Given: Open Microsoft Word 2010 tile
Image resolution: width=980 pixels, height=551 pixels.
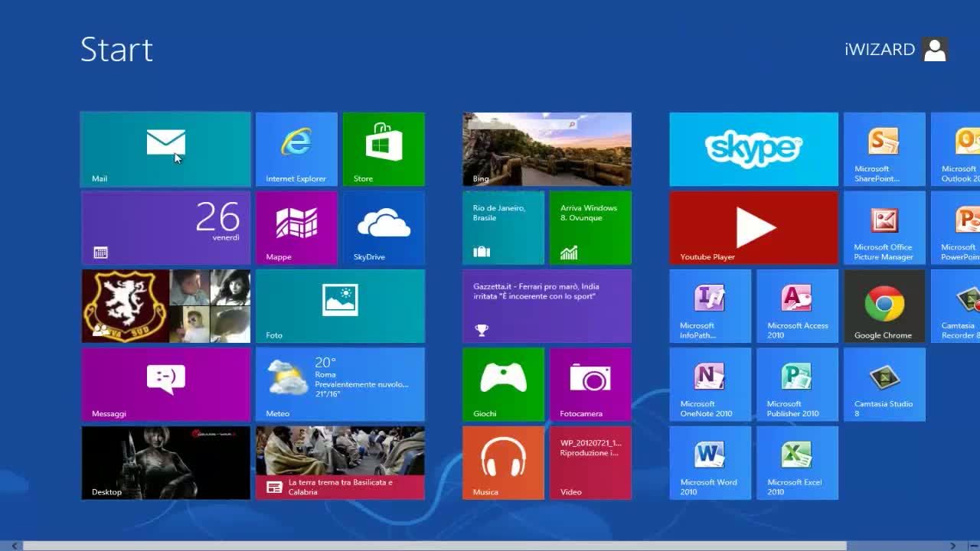Looking at the screenshot, I should click(710, 462).
